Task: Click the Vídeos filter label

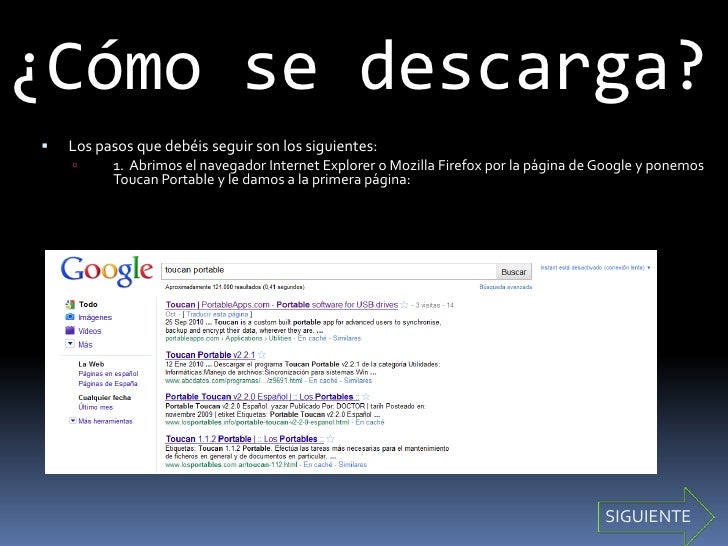Action: coord(90,331)
